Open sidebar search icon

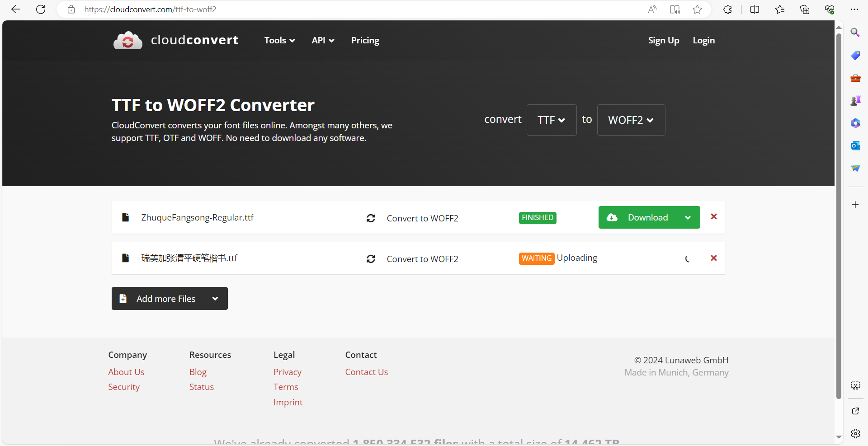pos(855,33)
